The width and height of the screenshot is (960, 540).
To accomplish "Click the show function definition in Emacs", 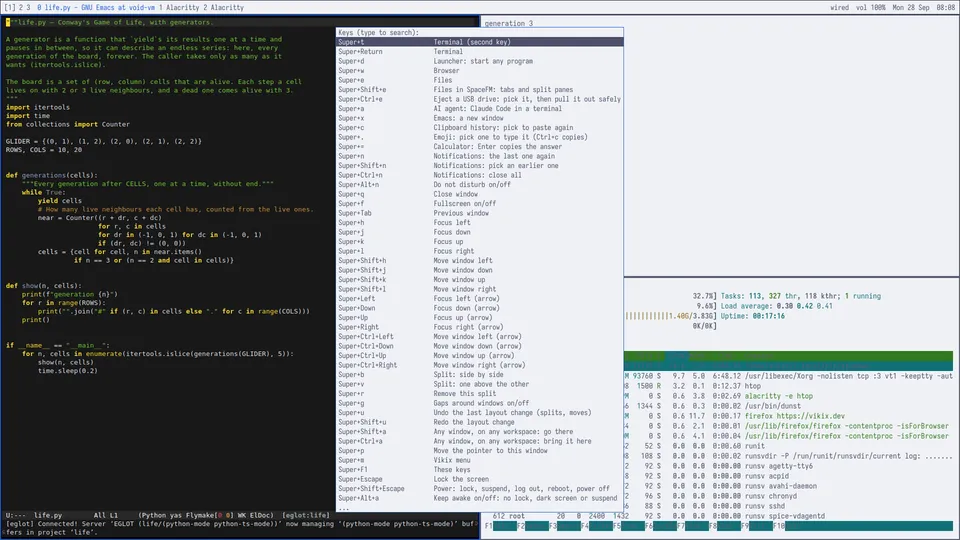I will pos(29,286).
